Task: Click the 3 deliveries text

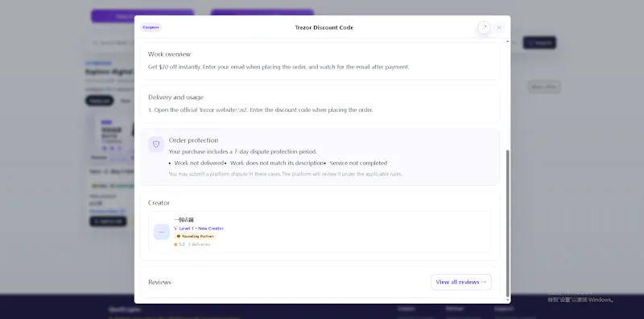Action: (x=199, y=244)
